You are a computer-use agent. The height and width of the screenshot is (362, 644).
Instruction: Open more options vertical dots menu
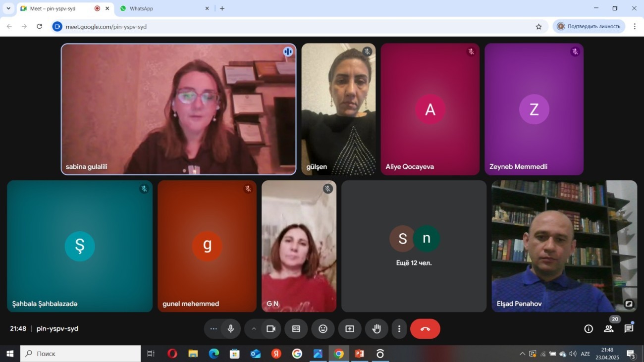(399, 329)
